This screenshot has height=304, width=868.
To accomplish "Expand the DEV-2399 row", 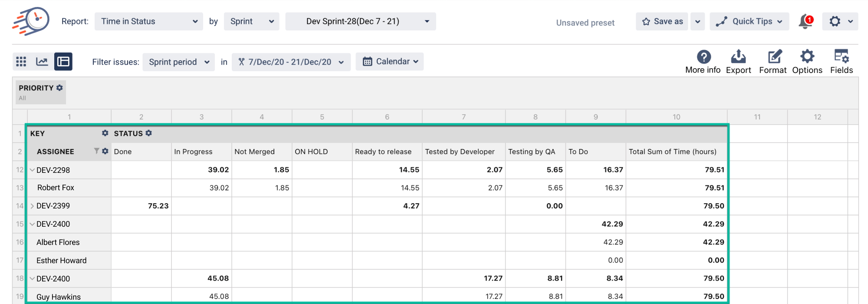I will [32, 206].
